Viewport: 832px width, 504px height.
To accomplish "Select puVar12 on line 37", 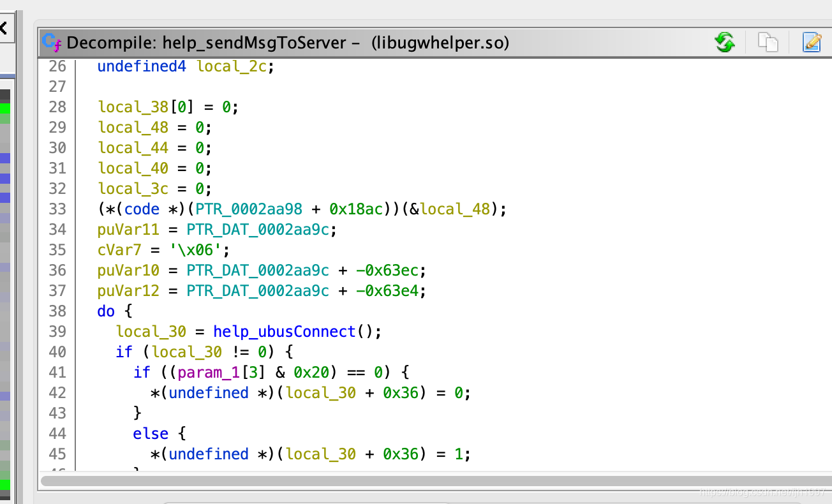I will pos(128,291).
